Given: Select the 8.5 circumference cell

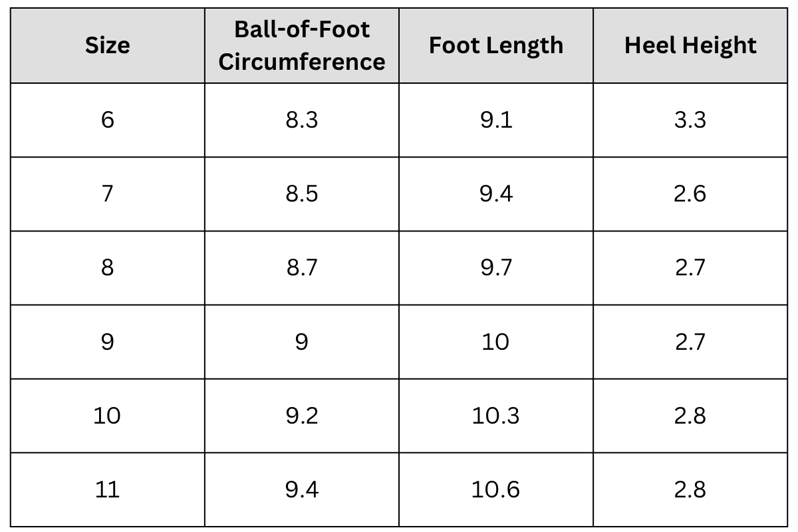Looking at the screenshot, I should (302, 194).
